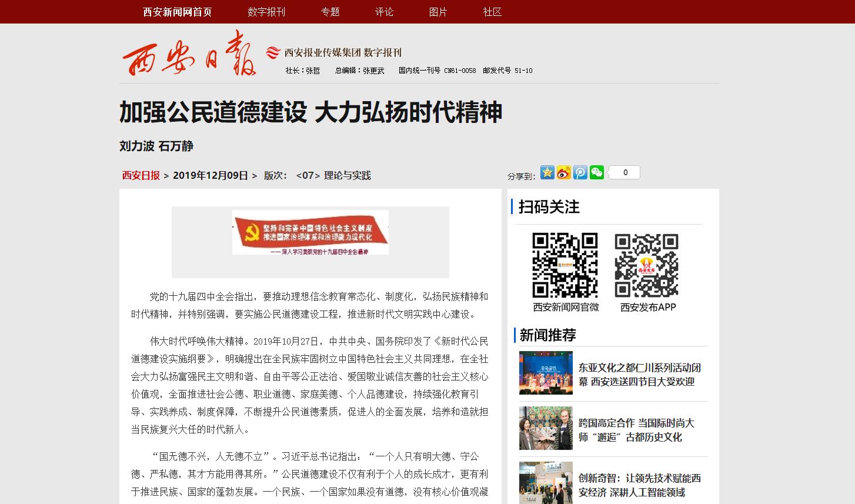Share article to QQ Zone star icon
Viewport: 855px width, 504px height.
point(547,172)
